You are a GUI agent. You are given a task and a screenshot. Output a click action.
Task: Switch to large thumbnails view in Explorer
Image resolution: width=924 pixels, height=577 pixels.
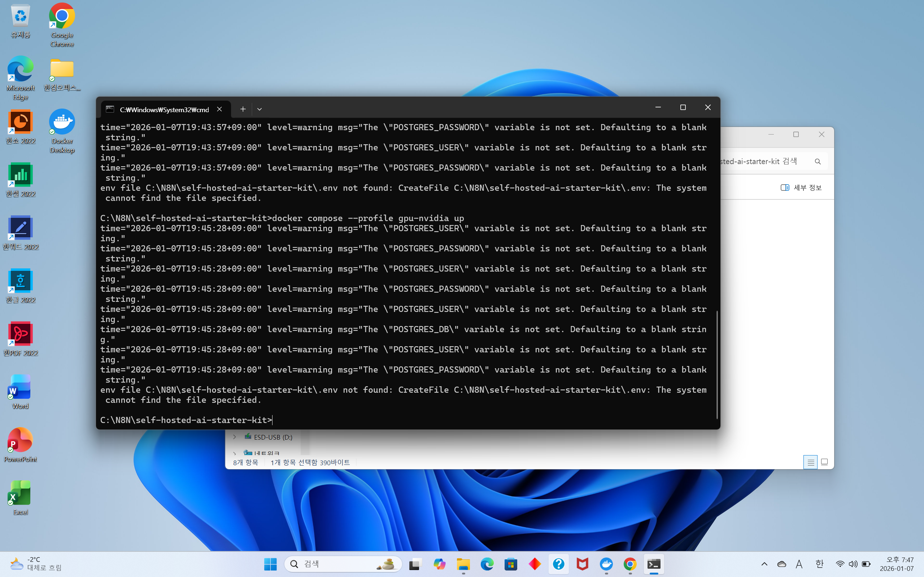pos(824,462)
